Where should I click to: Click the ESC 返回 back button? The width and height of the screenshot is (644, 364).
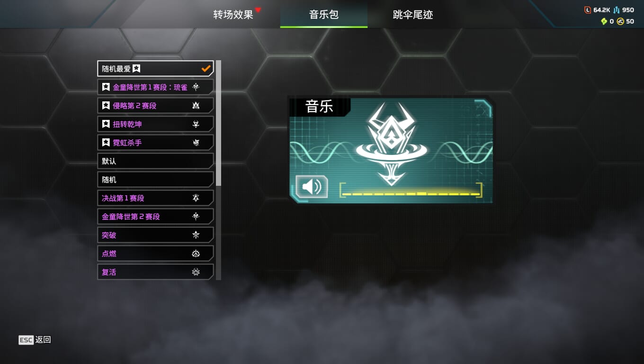[x=35, y=340]
